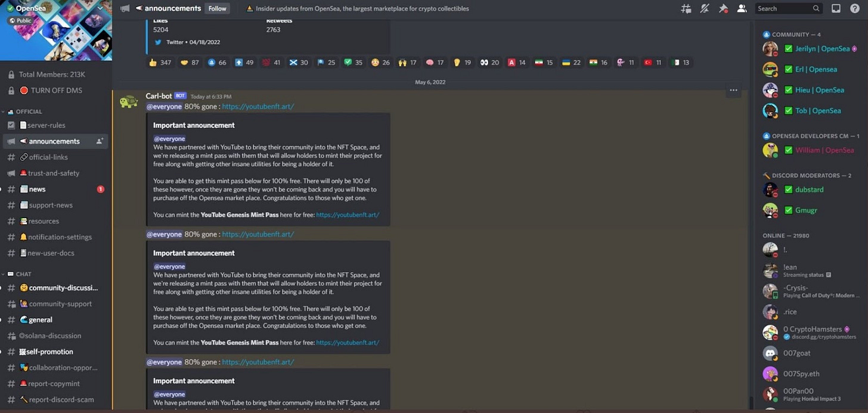868x413 pixels.
Task: Open the trust-and-safety channel
Action: [x=55, y=173]
